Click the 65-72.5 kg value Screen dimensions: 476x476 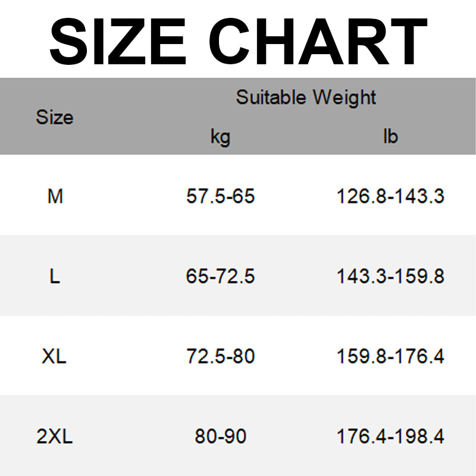pyautogui.click(x=220, y=276)
